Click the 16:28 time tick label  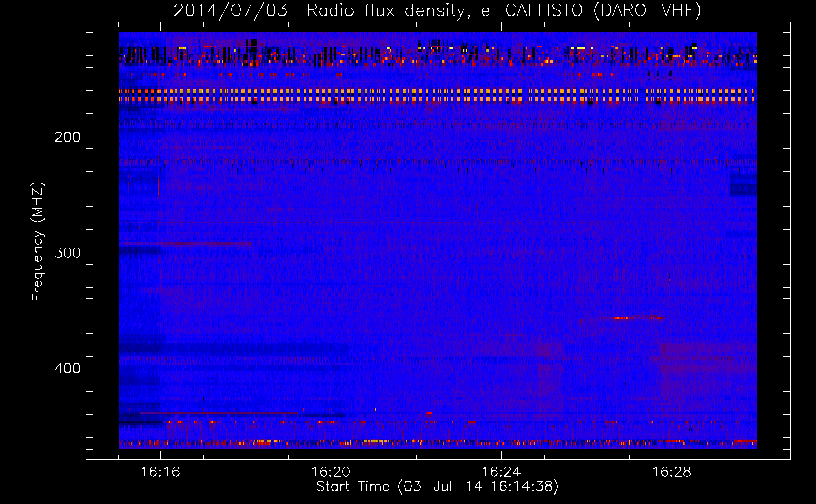point(672,472)
